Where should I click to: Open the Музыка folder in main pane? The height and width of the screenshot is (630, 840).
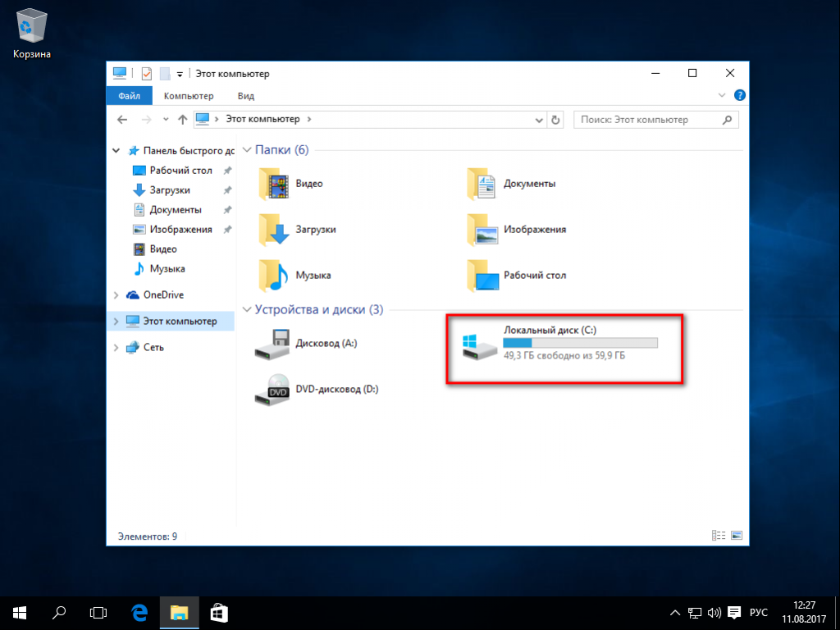[x=313, y=276]
